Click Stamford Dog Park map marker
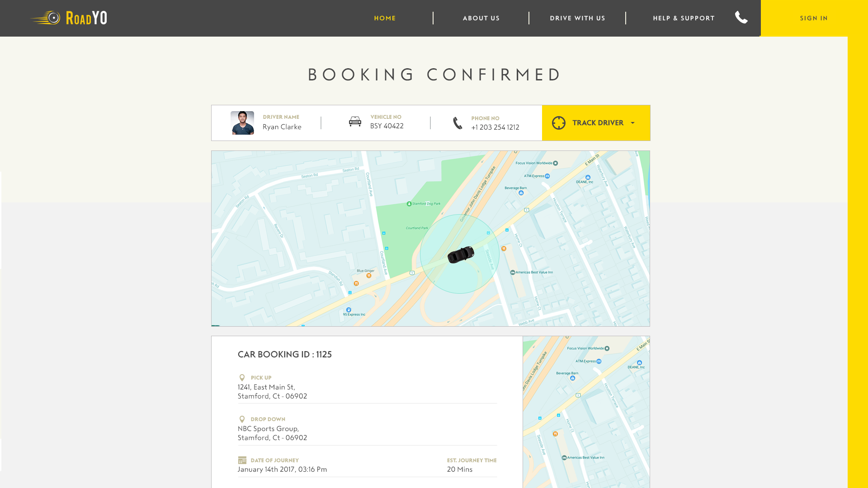Viewport: 868px width, 488px height. click(409, 204)
